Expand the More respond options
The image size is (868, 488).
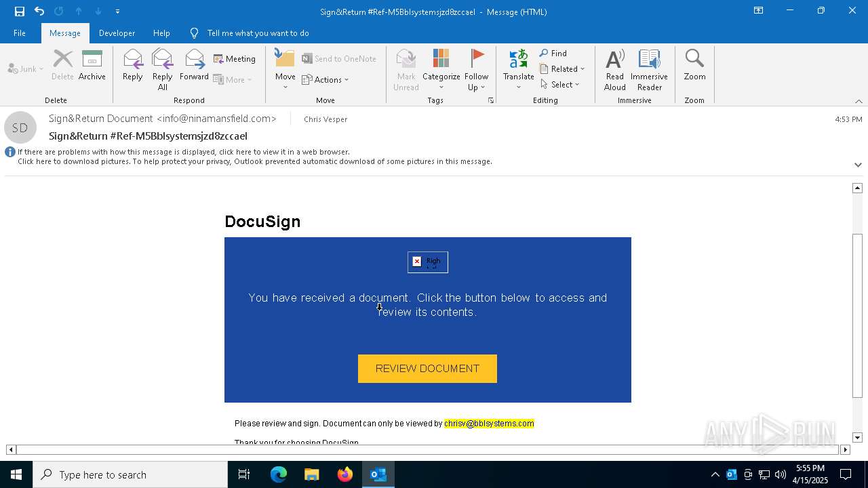[x=233, y=79]
